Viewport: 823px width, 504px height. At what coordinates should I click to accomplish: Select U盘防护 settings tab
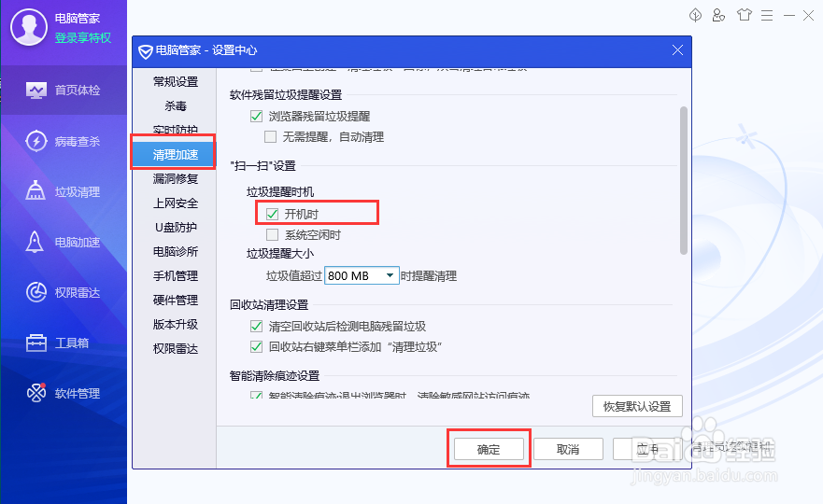(176, 227)
